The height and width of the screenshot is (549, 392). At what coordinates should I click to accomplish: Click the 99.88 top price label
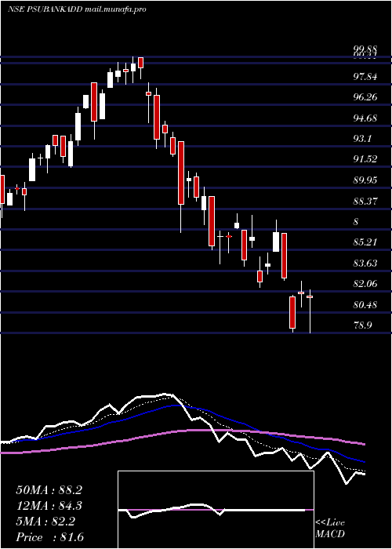[x=365, y=49]
